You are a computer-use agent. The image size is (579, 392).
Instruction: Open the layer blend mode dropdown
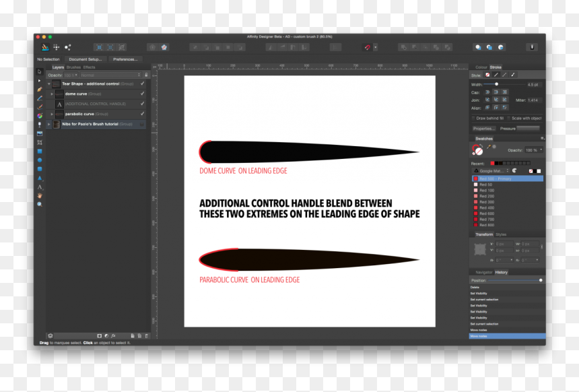click(x=111, y=75)
